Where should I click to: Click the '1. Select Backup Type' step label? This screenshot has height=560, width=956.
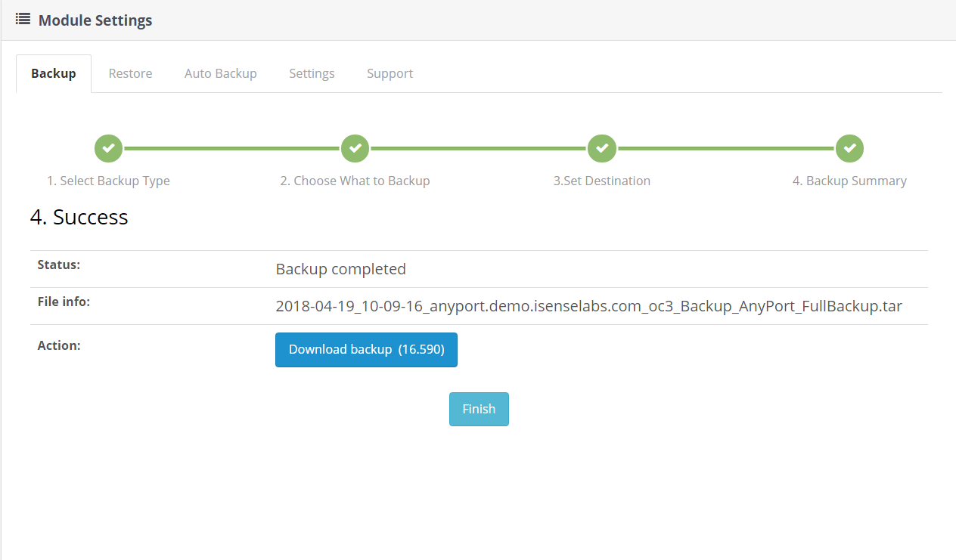108,181
